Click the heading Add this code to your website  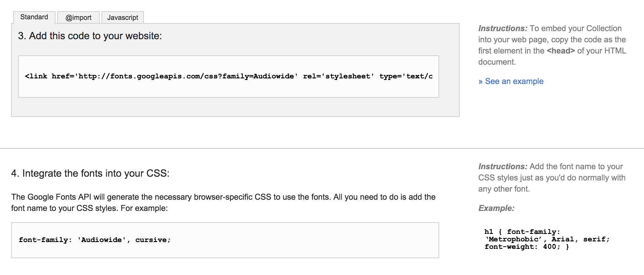[x=90, y=36]
